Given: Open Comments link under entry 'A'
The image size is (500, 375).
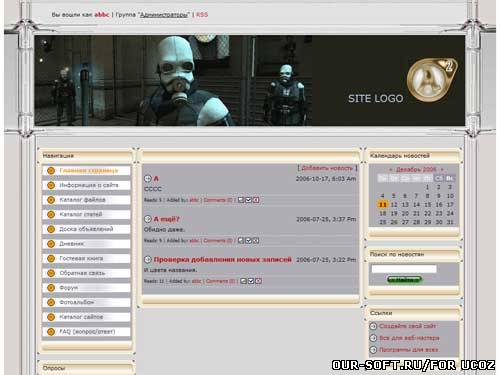Looking at the screenshot, I should [x=218, y=200].
